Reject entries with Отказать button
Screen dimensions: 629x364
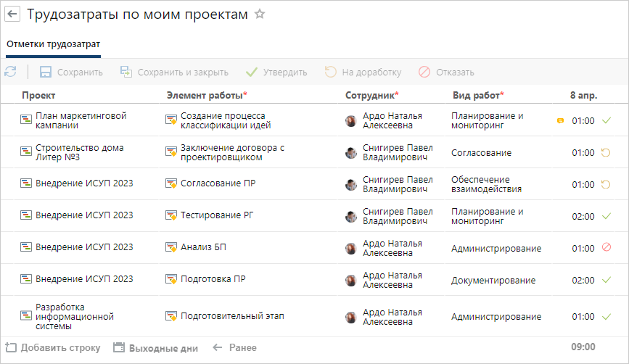tap(446, 72)
